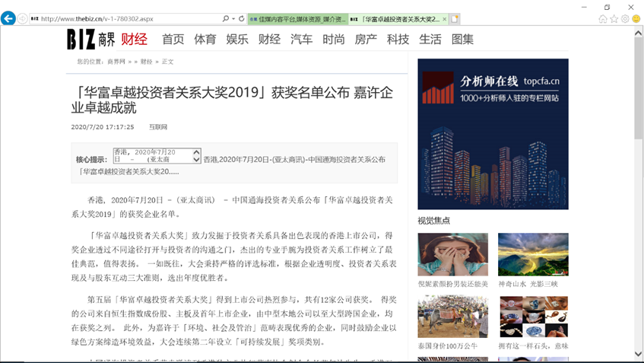
Task: Open the 时尚 navigation item
Action: click(x=334, y=40)
